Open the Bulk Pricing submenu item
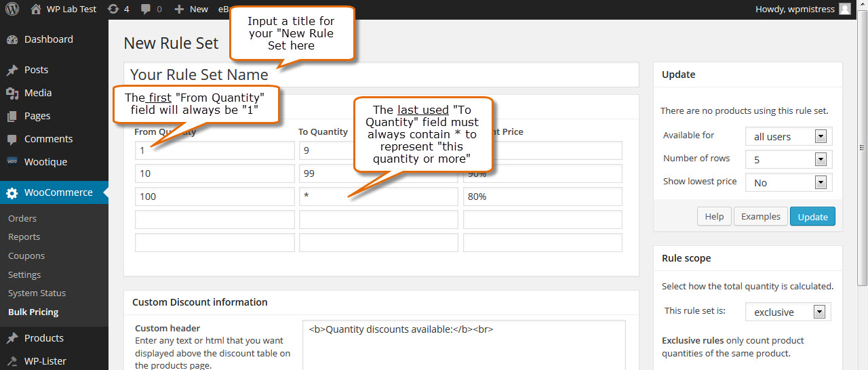 pos(33,312)
